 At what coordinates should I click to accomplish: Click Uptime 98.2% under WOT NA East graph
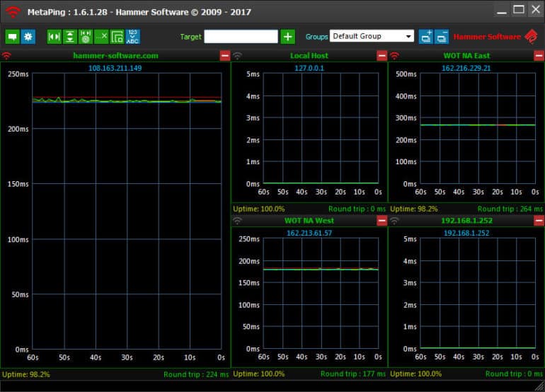click(414, 209)
